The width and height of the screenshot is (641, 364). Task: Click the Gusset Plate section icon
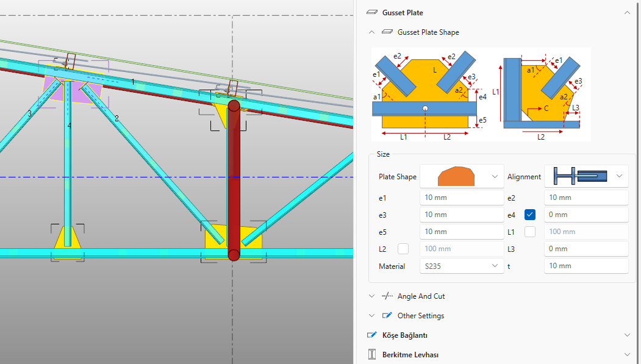pos(372,12)
